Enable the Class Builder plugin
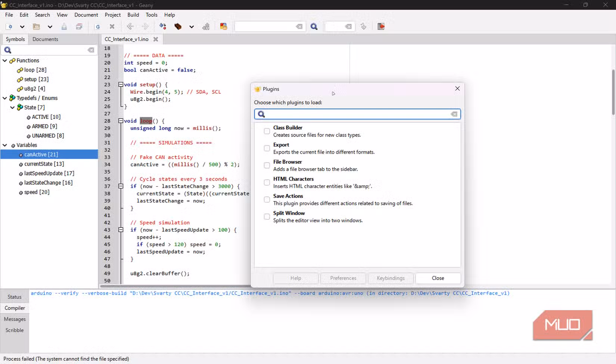 [x=267, y=131]
